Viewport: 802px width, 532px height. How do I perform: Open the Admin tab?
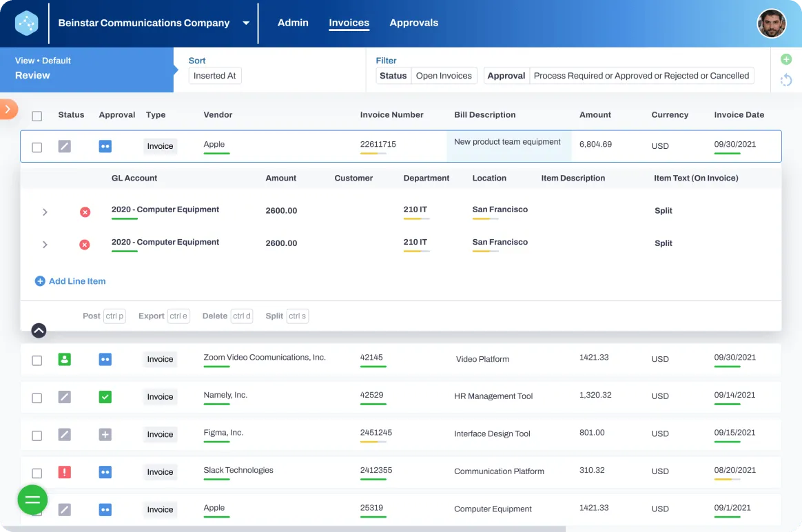(293, 23)
